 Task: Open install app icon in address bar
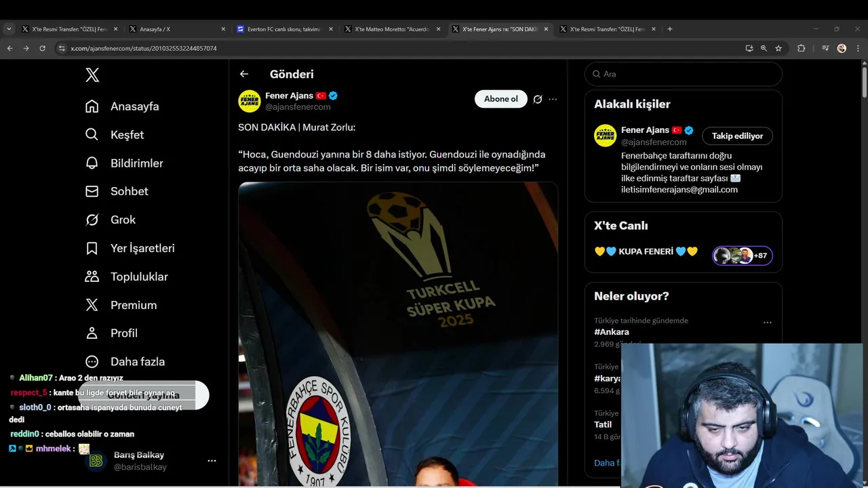pyautogui.click(x=749, y=48)
